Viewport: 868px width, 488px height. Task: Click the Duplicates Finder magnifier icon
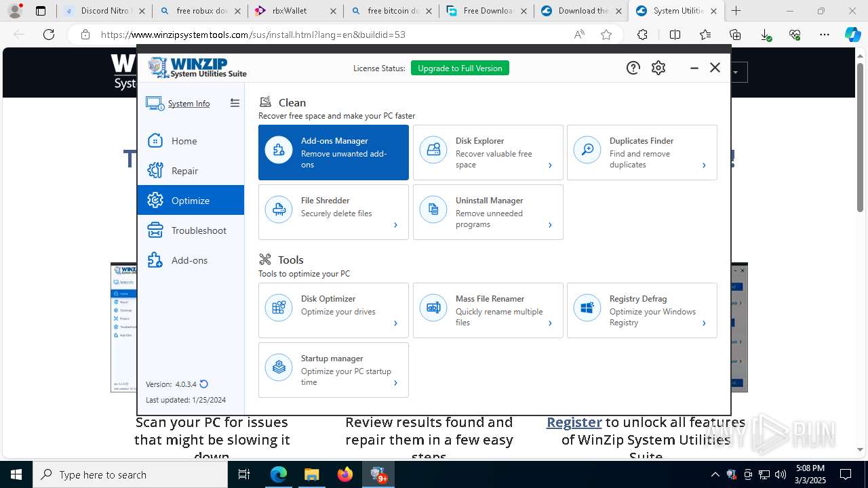pos(587,150)
